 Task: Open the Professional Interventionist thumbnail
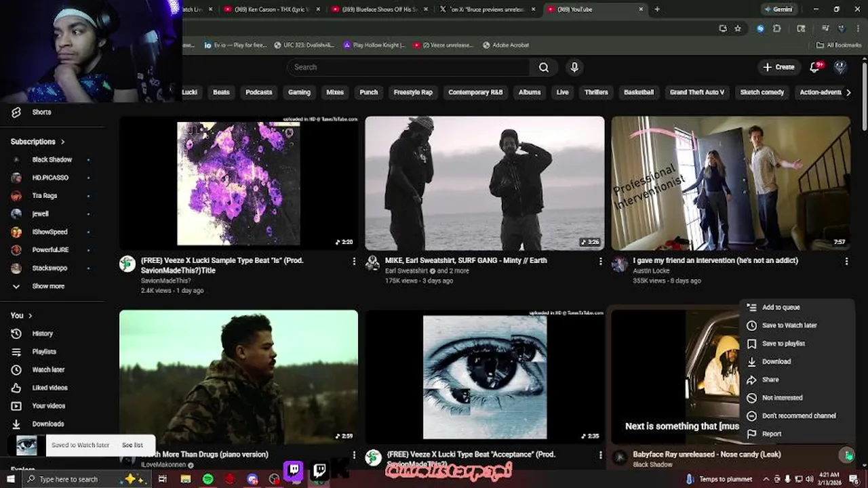click(731, 184)
